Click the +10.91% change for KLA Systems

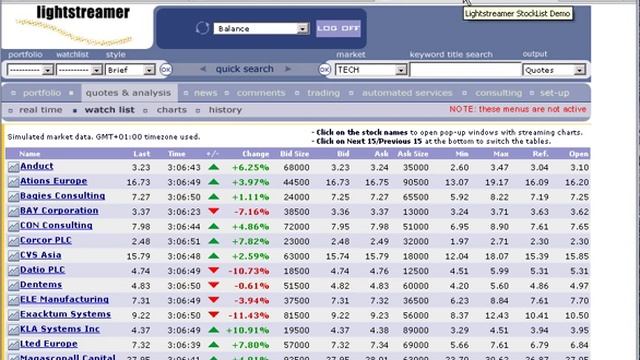tap(248, 330)
